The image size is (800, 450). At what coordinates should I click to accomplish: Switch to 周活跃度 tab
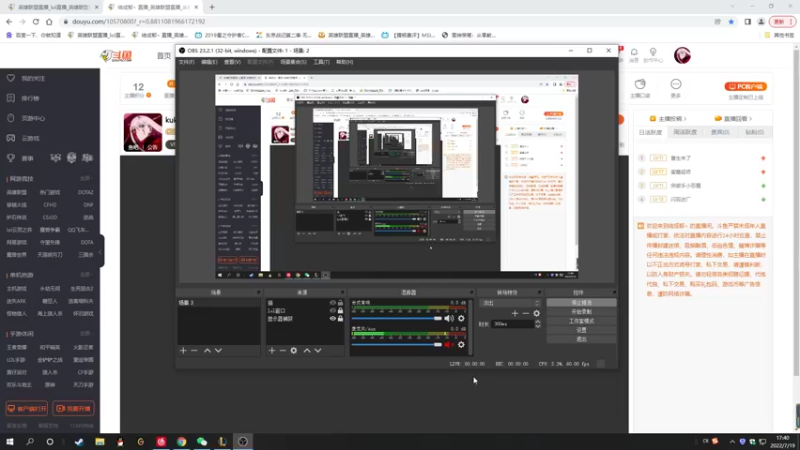685,132
